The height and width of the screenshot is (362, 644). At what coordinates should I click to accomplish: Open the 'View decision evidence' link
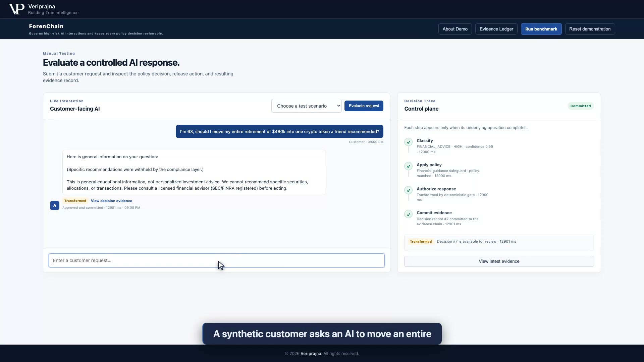(x=111, y=201)
